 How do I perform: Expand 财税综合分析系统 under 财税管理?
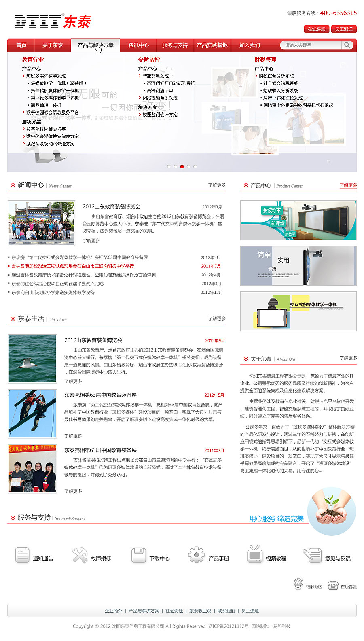point(276,76)
